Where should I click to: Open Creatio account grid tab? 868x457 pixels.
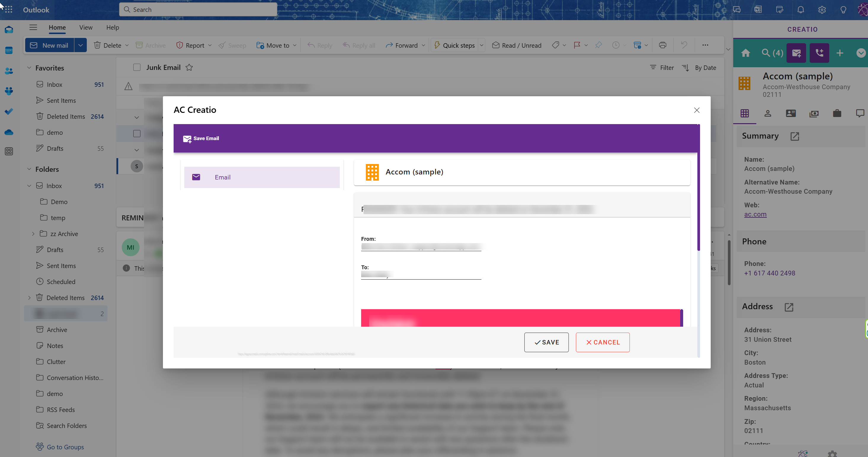(745, 113)
